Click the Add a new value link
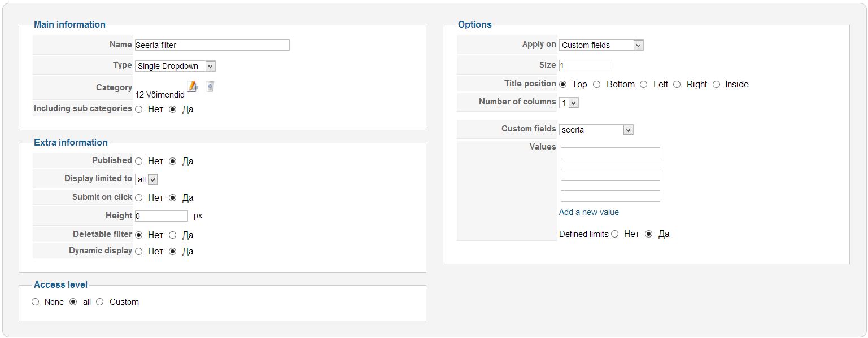 click(588, 212)
